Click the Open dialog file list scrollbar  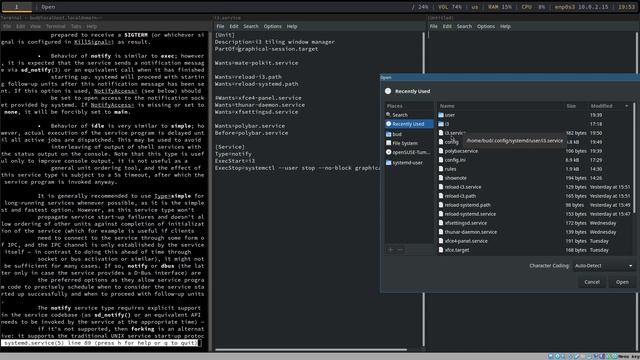pyautogui.click(x=635, y=157)
